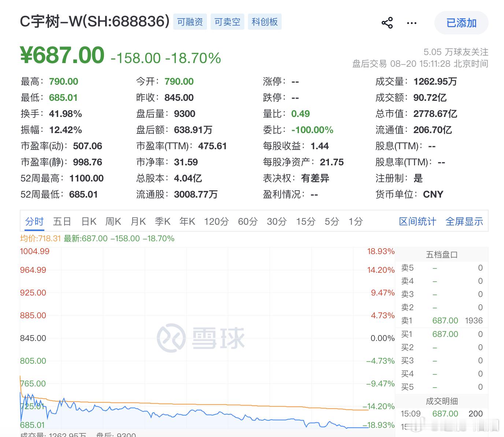The height and width of the screenshot is (437, 504).
Task: Click 全屏显示 link
Action: click(464, 221)
